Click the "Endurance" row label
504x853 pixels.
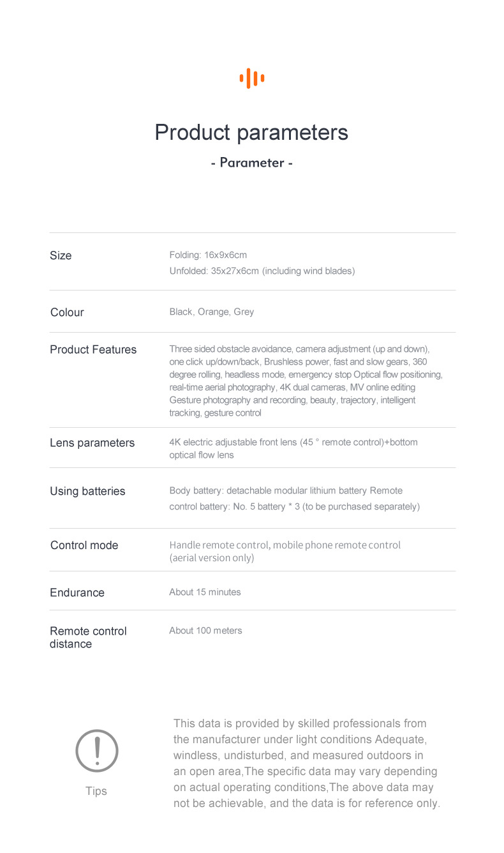point(77,593)
